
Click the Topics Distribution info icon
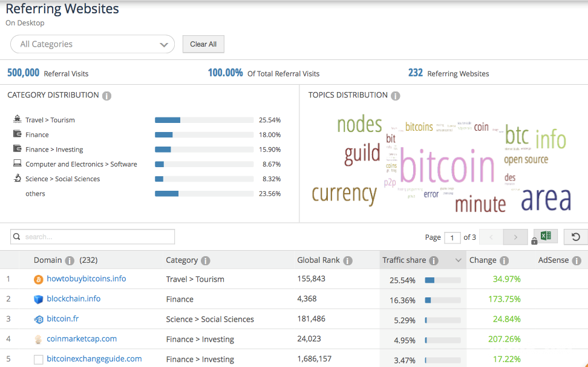point(395,96)
